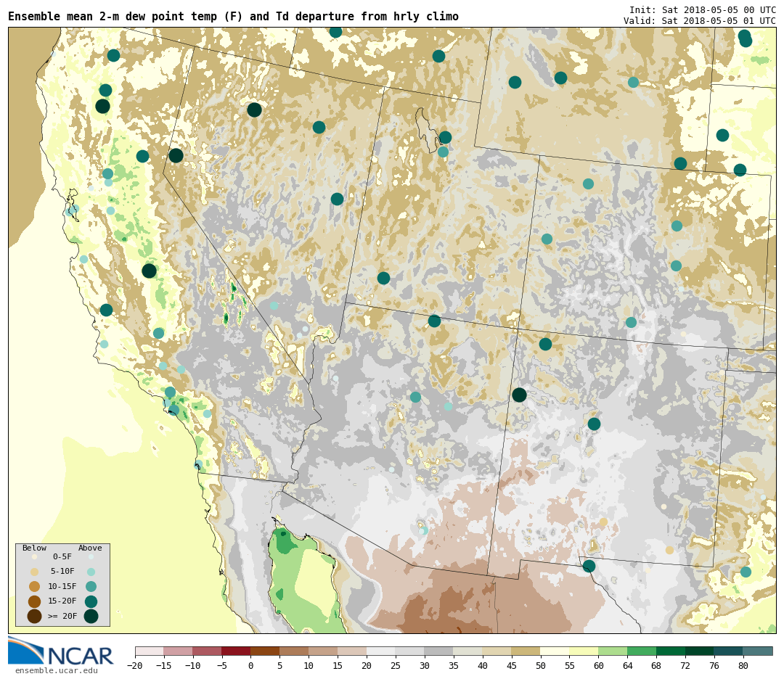Click the -20 color bar tick label
784x679 pixels.
[x=135, y=665]
